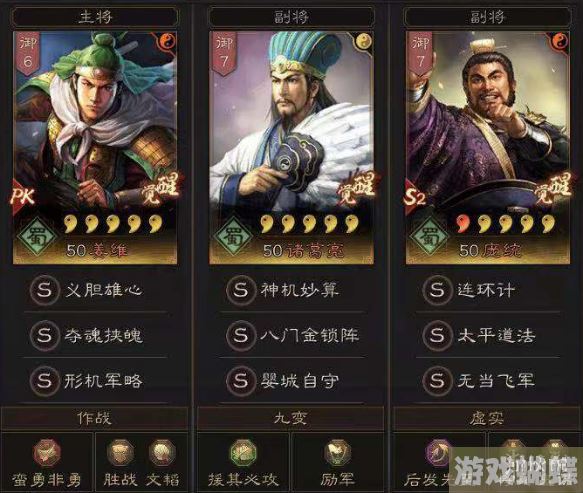Open the 连环计 skill

[x=488, y=290]
